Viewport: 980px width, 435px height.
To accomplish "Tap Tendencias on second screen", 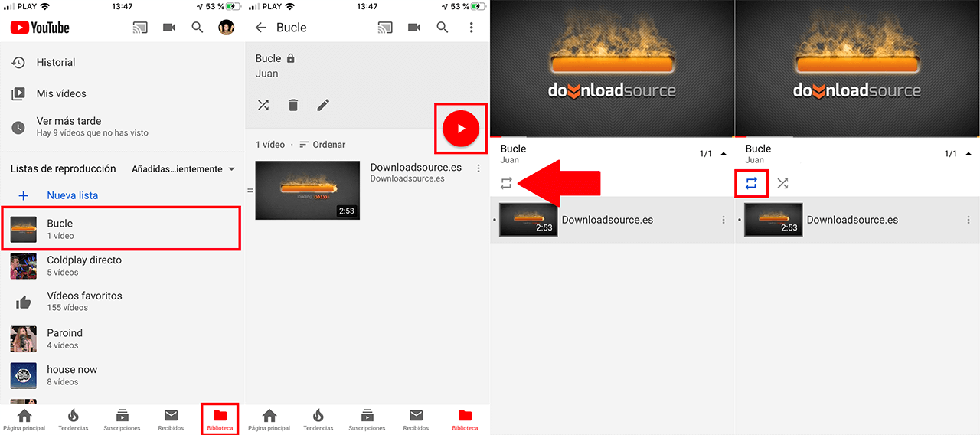I will 318,419.
